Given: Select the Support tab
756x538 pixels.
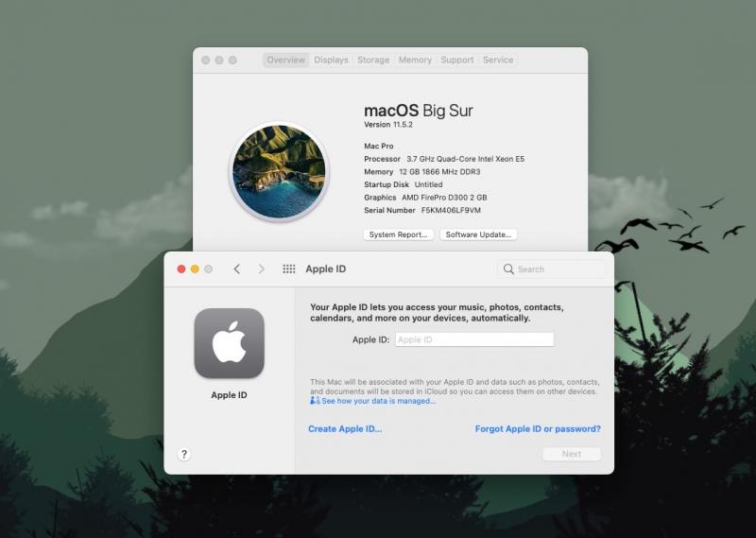Looking at the screenshot, I should point(456,60).
